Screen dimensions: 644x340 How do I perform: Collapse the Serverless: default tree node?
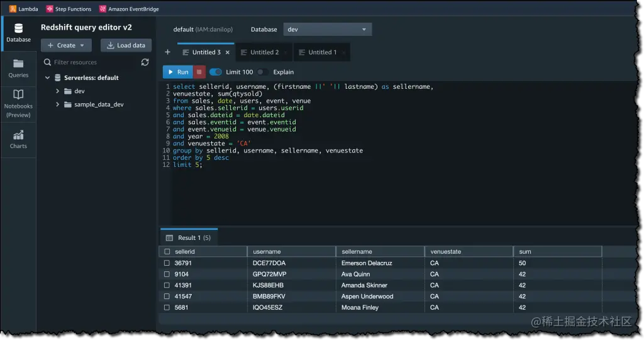click(x=47, y=77)
